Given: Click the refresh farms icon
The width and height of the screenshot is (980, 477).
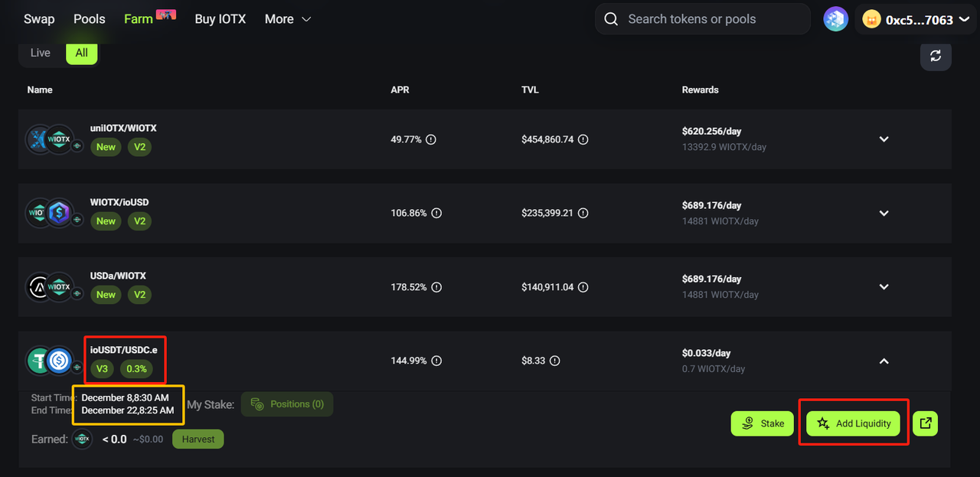Looking at the screenshot, I should 935,56.
